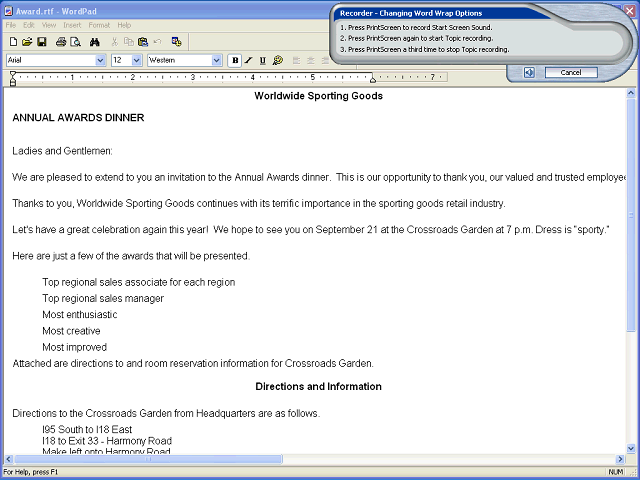Open the Format menu
Image resolution: width=640 pixels, height=480 pixels.
99,25
